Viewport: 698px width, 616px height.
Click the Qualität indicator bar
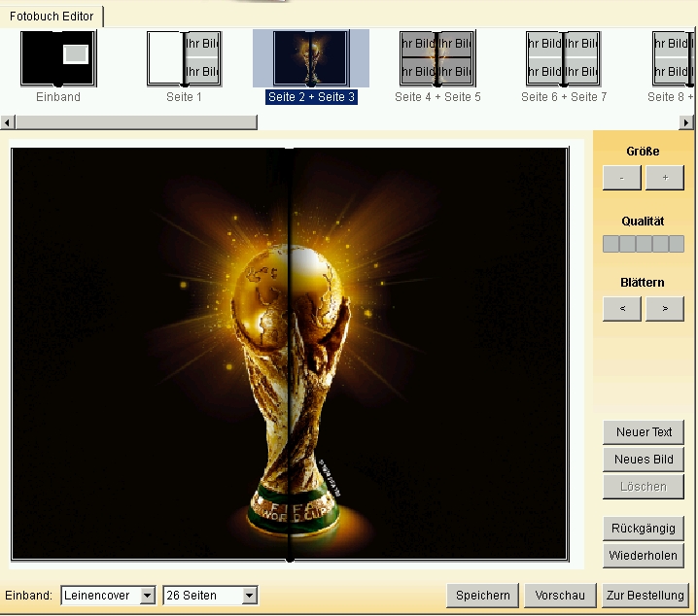(x=644, y=244)
